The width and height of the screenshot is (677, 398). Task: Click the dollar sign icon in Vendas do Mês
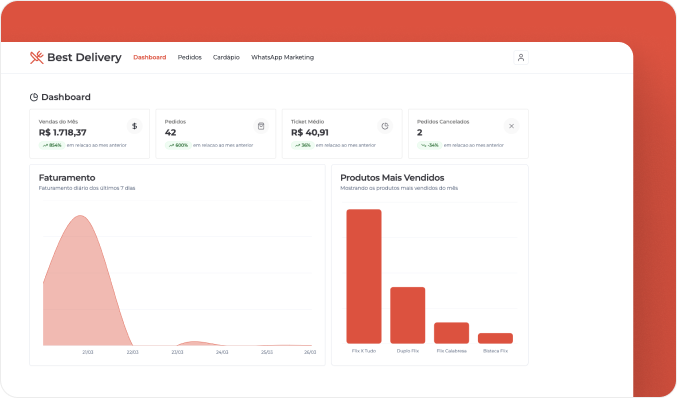click(135, 126)
